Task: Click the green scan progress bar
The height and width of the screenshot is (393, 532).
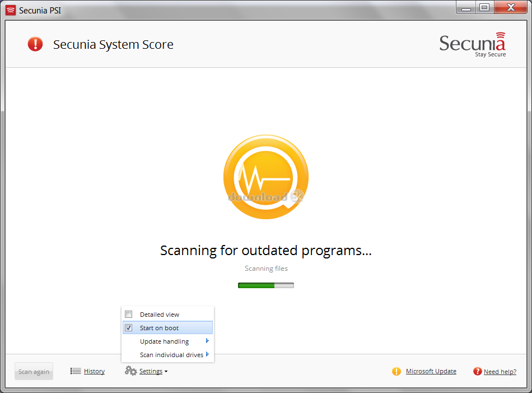Action: (266, 285)
